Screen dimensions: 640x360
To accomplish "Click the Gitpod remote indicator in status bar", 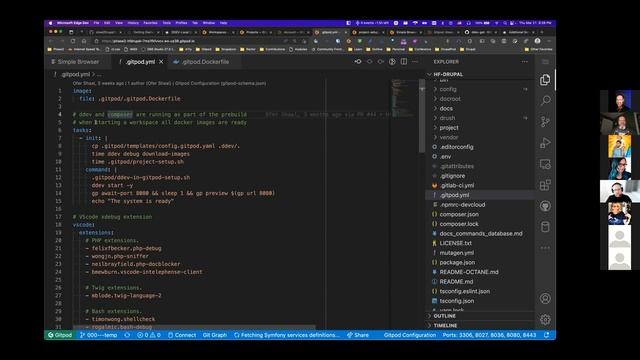I will 60,335.
